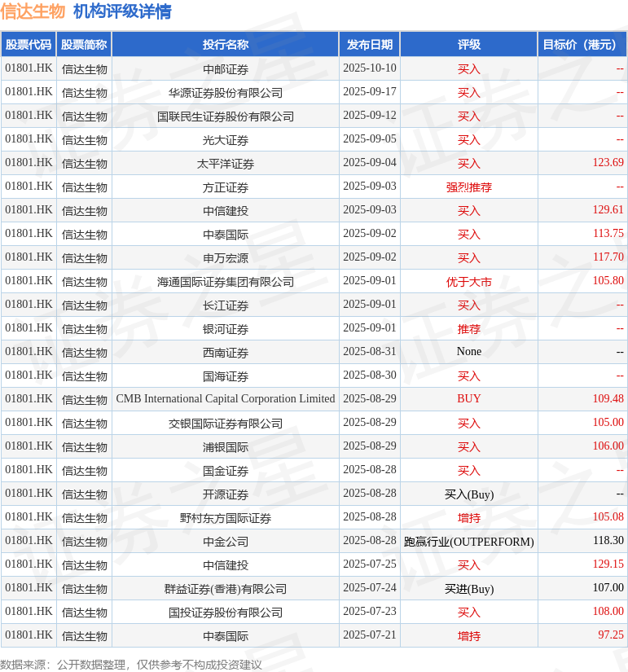Image resolution: width=628 pixels, height=672 pixels.
Task: Click the 方正证券 cell
Action: (226, 187)
